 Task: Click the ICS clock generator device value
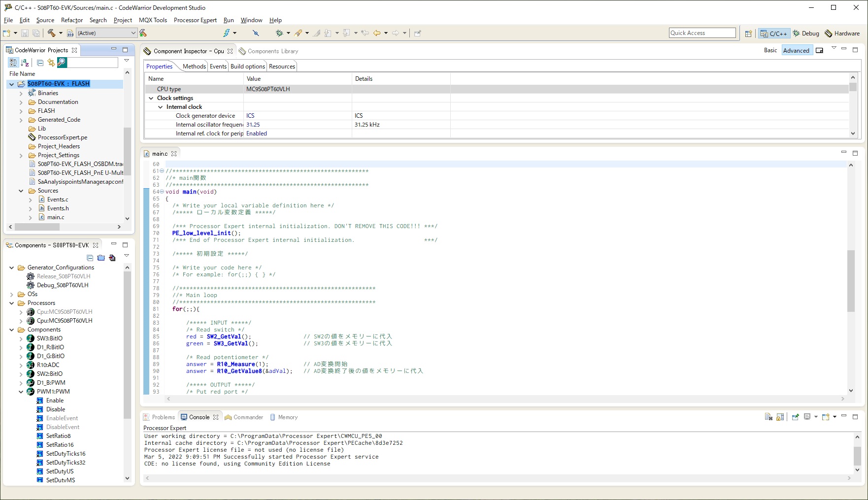click(250, 116)
